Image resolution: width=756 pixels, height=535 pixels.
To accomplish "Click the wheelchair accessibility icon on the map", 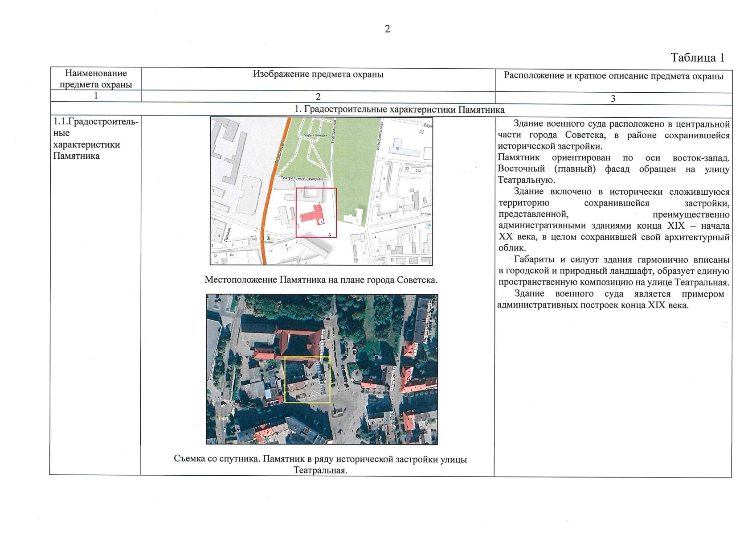I will 330,234.
